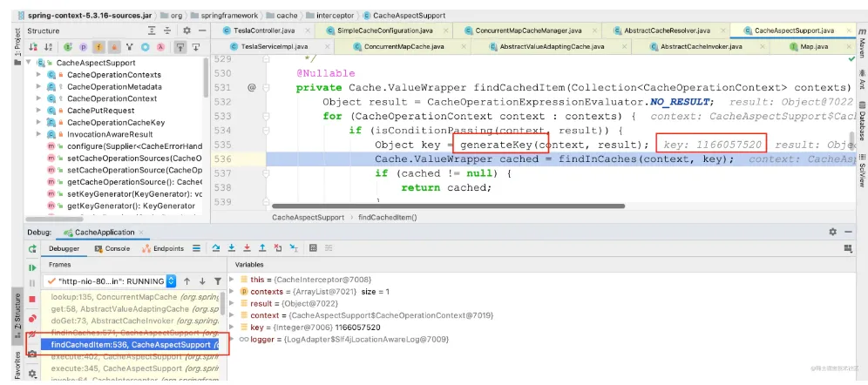This screenshot has width=868, height=385.
Task: Toggle Show Lambdas pink lambda icon
Action: [160, 48]
